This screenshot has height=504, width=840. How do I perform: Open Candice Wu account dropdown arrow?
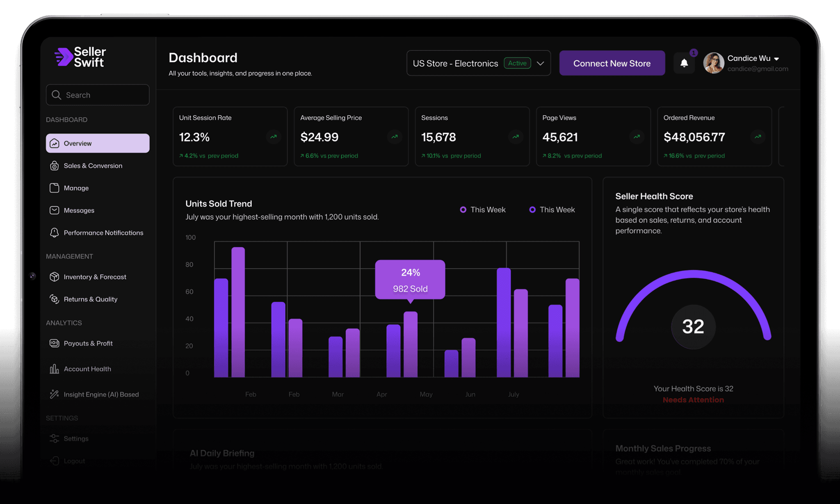coord(776,59)
